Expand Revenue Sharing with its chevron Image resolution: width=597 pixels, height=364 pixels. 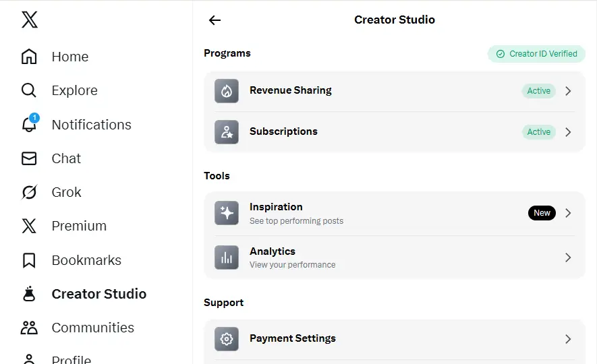coord(568,91)
